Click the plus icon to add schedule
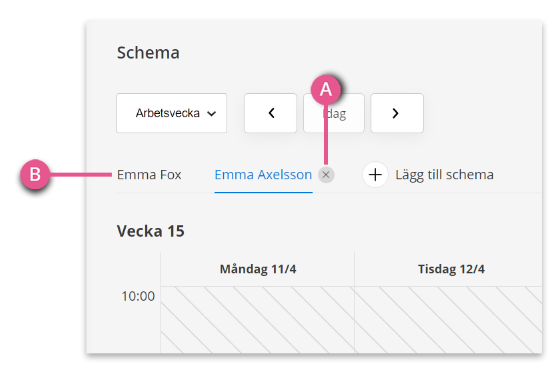This screenshot has height=368, width=554. (x=375, y=175)
